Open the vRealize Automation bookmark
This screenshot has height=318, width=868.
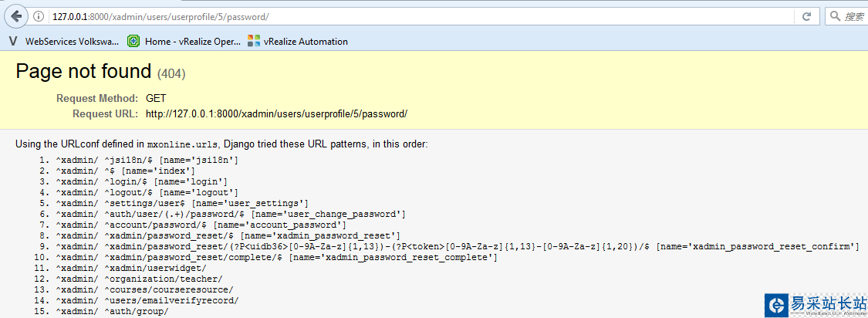coord(306,41)
